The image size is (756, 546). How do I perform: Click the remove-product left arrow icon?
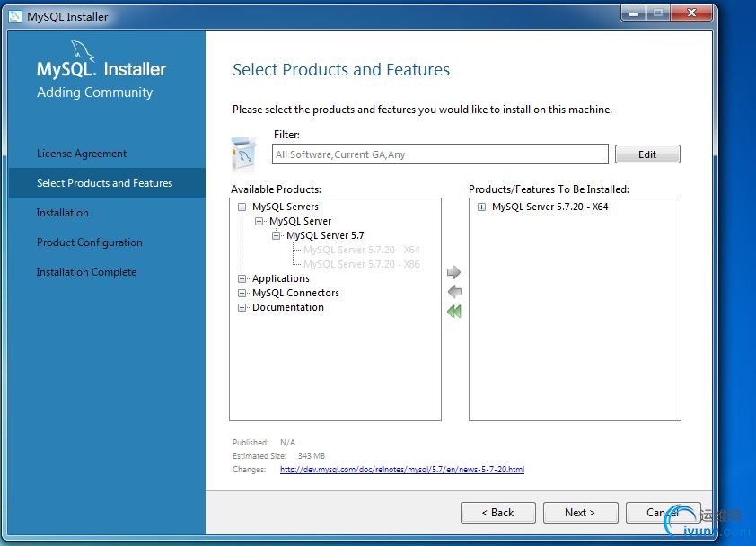click(x=454, y=292)
